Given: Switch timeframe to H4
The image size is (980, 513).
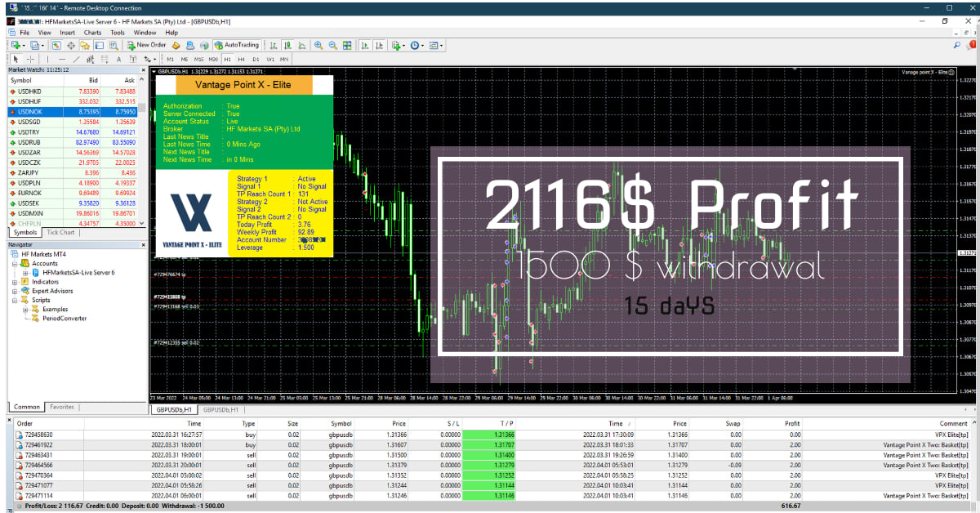Looking at the screenshot, I should [x=242, y=59].
